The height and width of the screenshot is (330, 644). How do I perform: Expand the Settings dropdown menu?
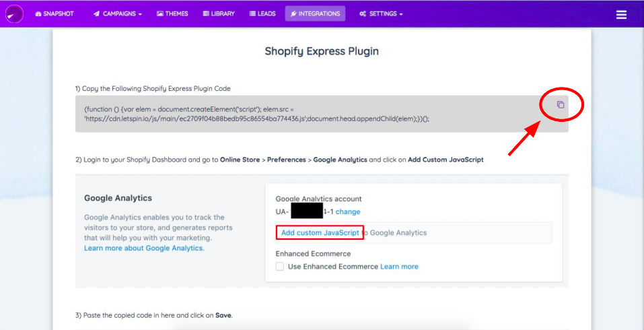pyautogui.click(x=381, y=13)
